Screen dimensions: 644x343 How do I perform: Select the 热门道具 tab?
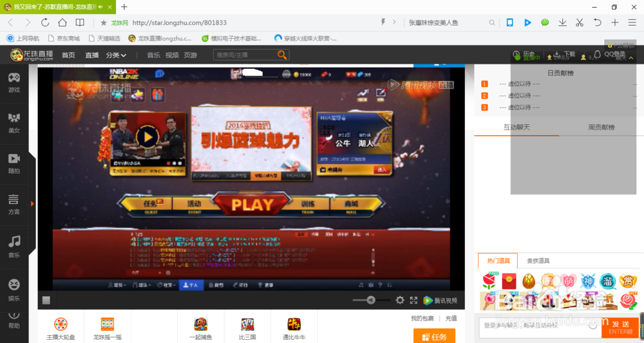[498, 261]
